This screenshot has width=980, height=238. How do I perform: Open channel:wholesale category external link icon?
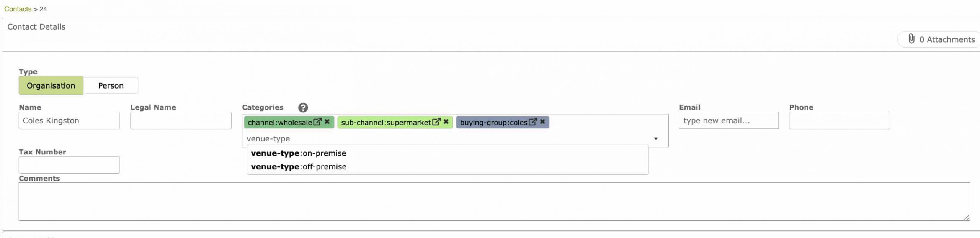coord(317,122)
